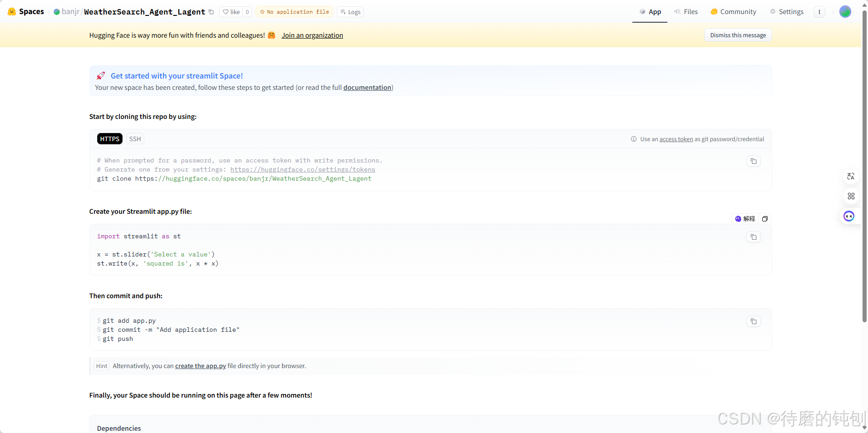Follow the 'Join an organization' link
The width and height of the screenshot is (868, 433).
[x=312, y=35]
